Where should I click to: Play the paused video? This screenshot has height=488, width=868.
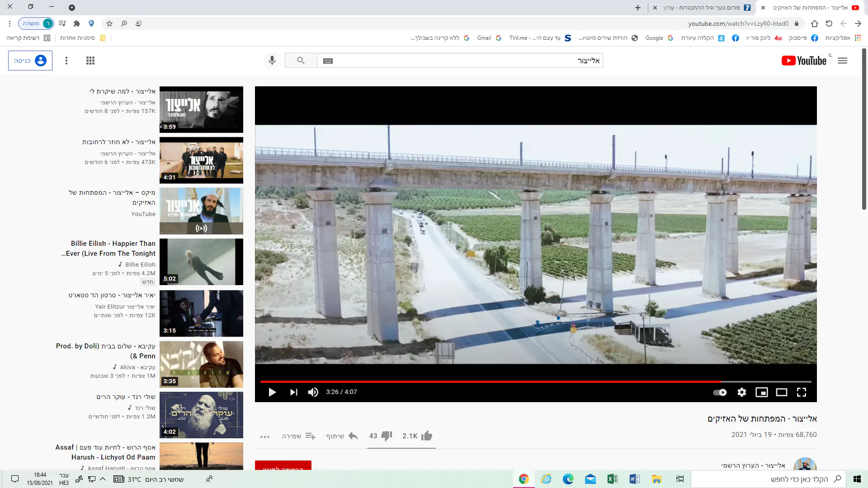click(x=272, y=392)
